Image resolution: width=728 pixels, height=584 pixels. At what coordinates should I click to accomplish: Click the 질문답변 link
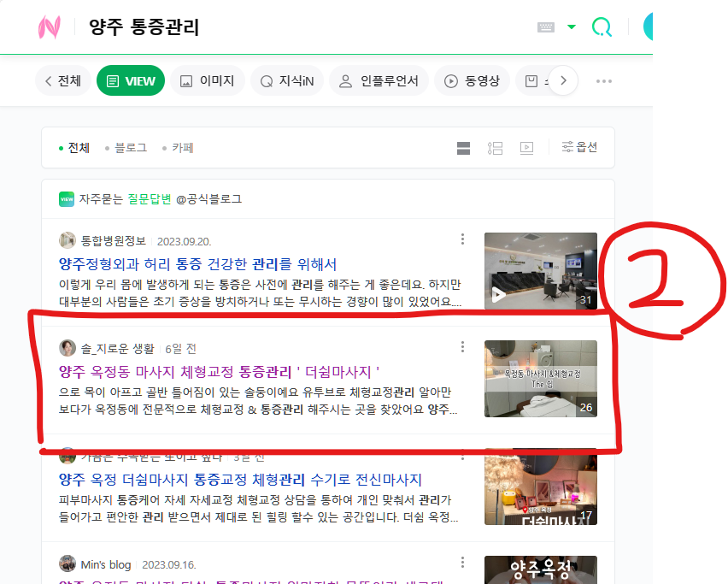[150, 199]
